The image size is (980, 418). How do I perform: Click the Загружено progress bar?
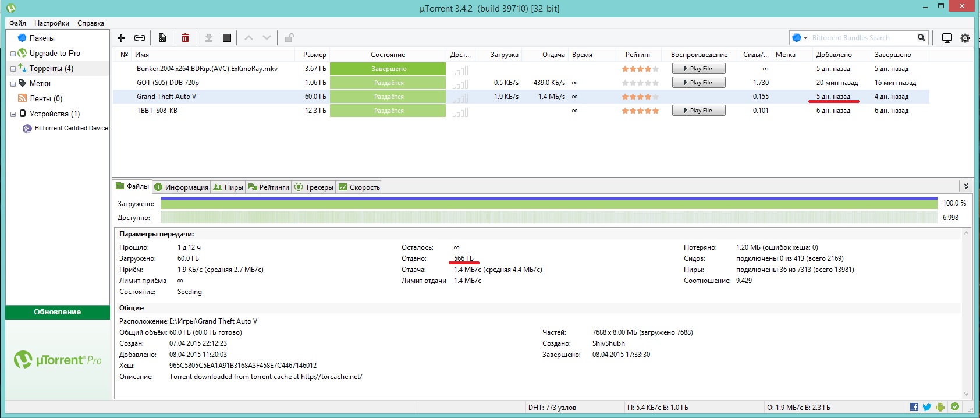(548, 203)
